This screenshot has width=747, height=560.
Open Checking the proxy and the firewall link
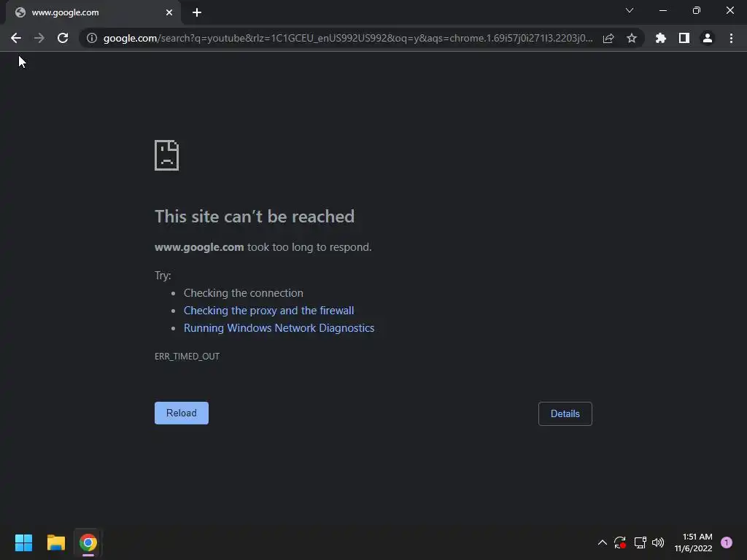(268, 311)
